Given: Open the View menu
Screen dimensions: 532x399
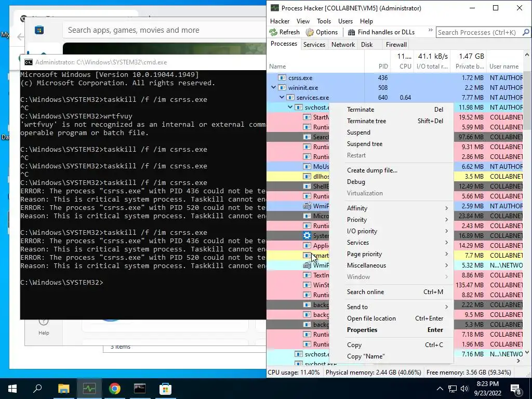Looking at the screenshot, I should [303, 21].
